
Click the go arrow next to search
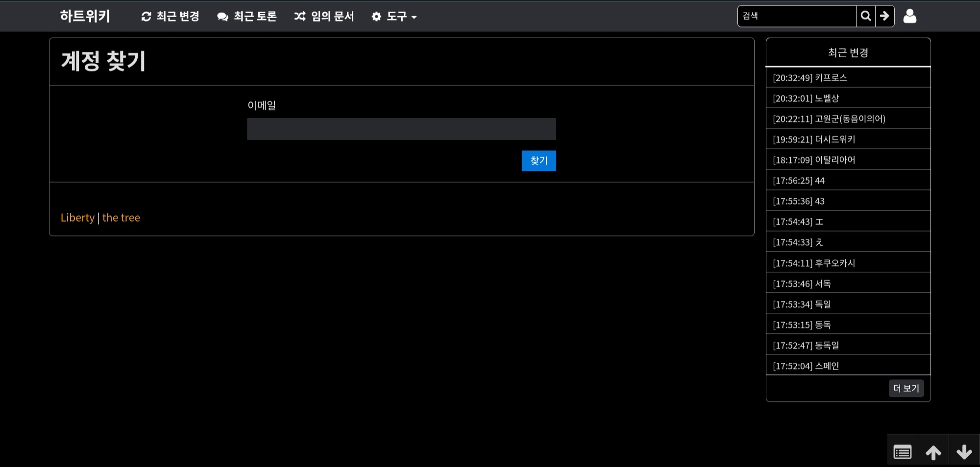pyautogui.click(x=885, y=16)
